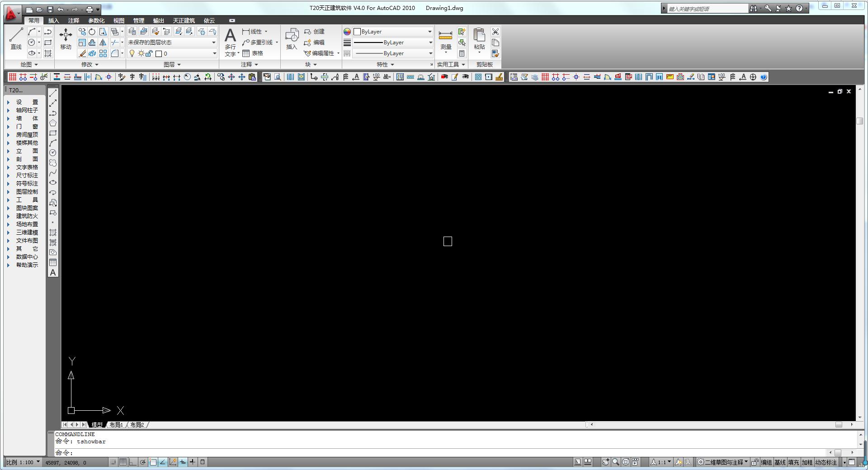The image size is (868, 470).
Task: Toggle 加粗 bold mode in status bar
Action: coord(807,462)
